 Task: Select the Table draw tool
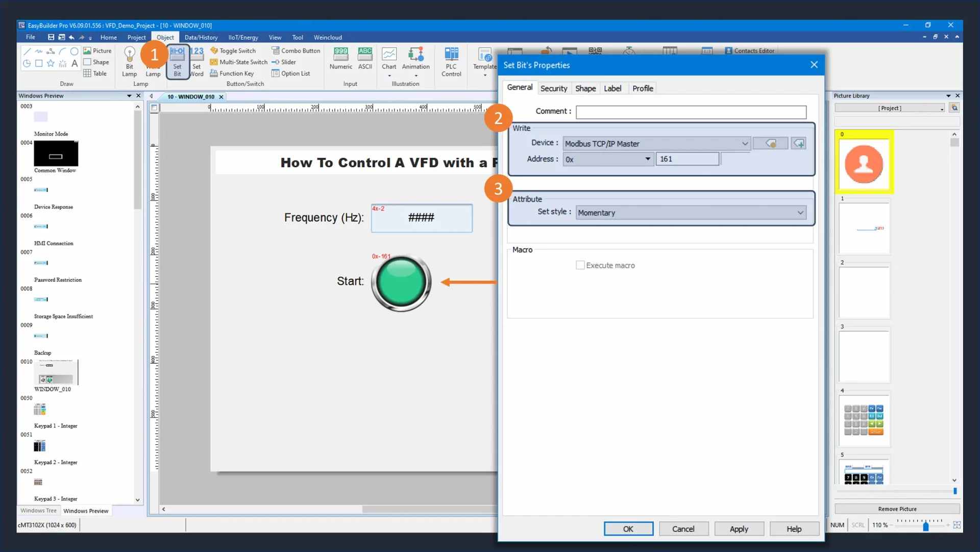(x=95, y=74)
